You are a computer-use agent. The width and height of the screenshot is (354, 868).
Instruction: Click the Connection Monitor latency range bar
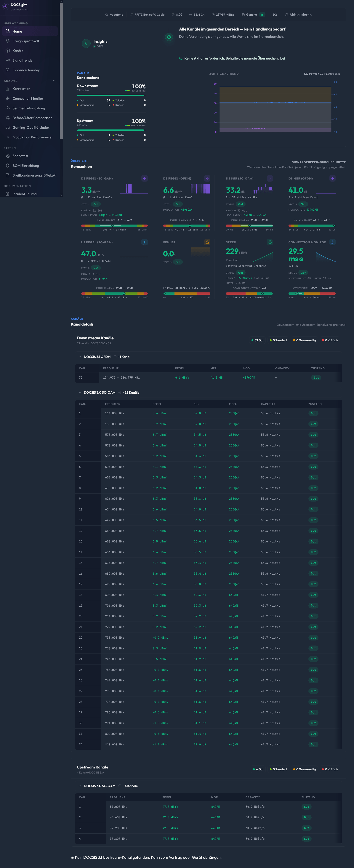tap(312, 294)
